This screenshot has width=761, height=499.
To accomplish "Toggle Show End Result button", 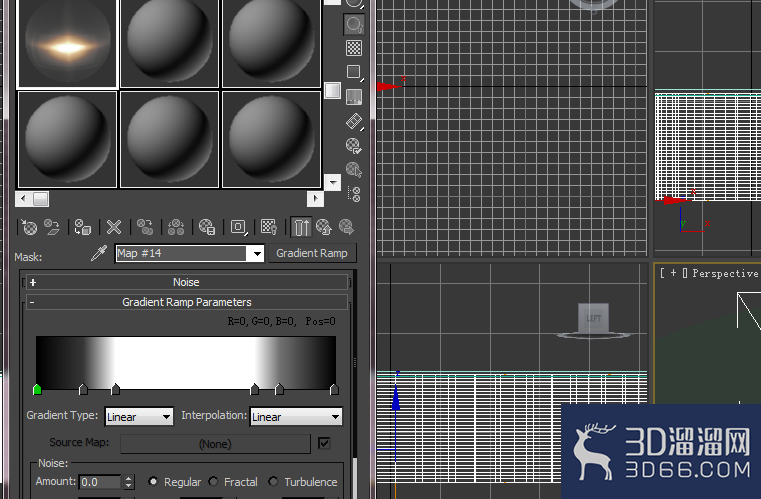I will click(x=301, y=227).
